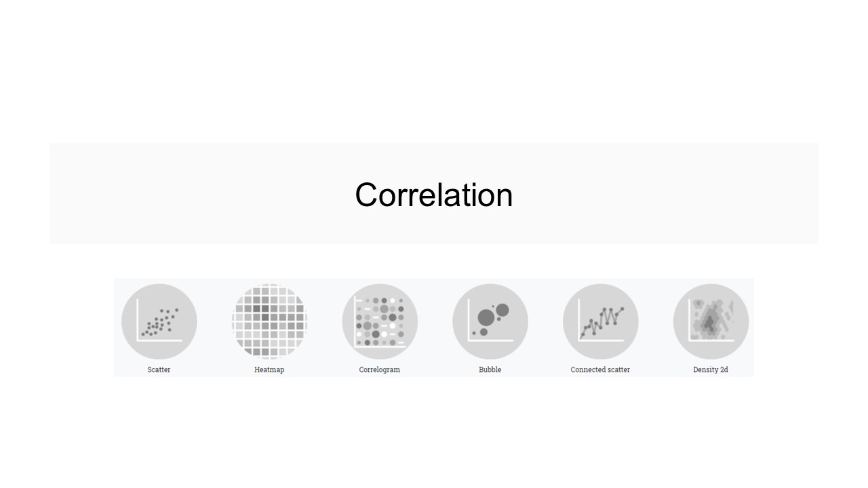This screenshot has width=868, height=488.
Task: Select the "Density 2d" caption
Action: (711, 370)
